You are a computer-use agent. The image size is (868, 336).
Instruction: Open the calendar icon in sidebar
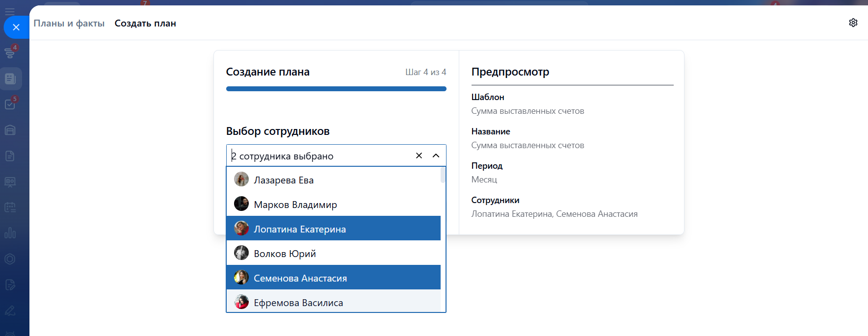click(10, 207)
